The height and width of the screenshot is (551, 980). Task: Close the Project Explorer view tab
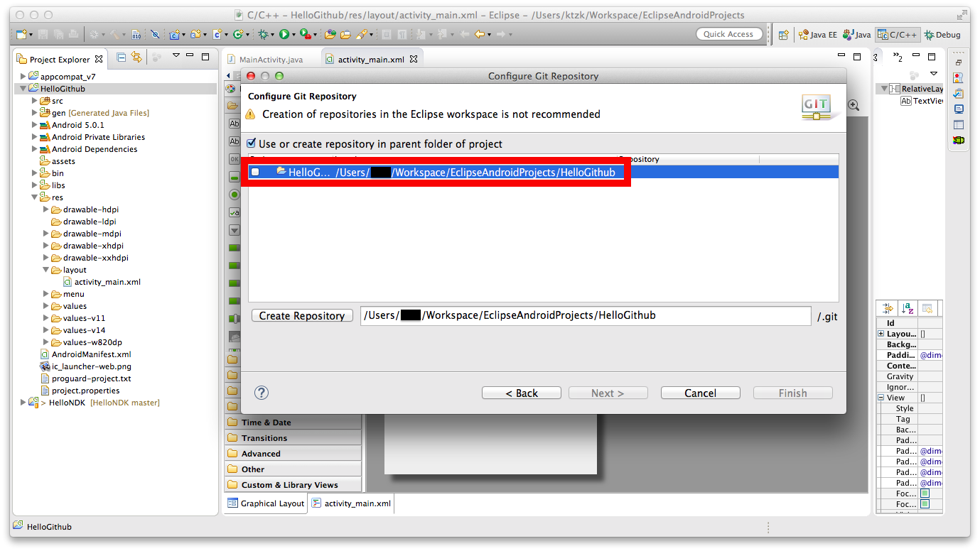tap(99, 60)
